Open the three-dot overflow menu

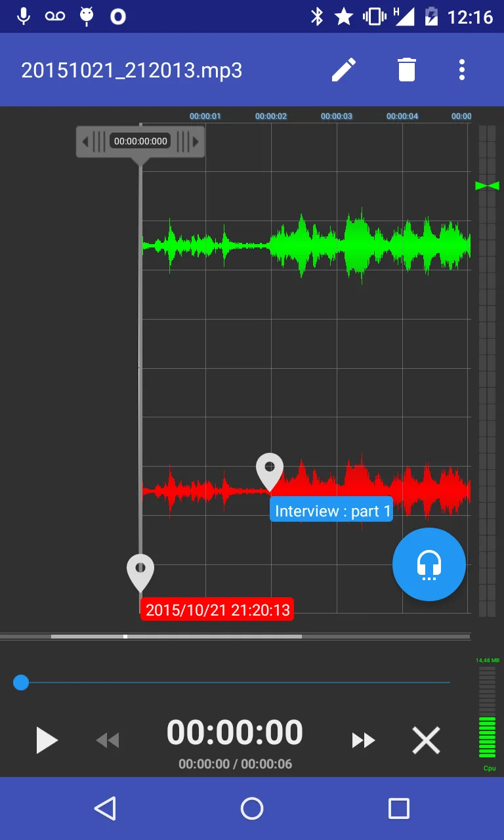click(462, 70)
